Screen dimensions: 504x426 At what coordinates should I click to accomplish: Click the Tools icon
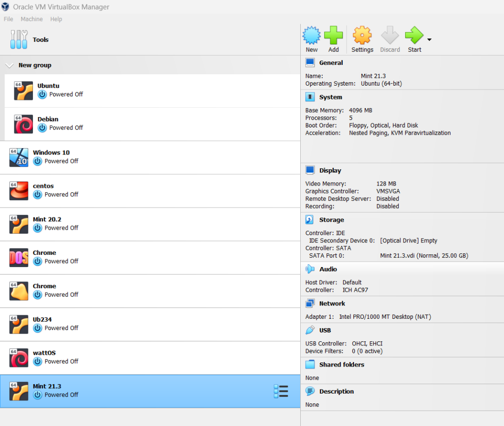point(19,39)
